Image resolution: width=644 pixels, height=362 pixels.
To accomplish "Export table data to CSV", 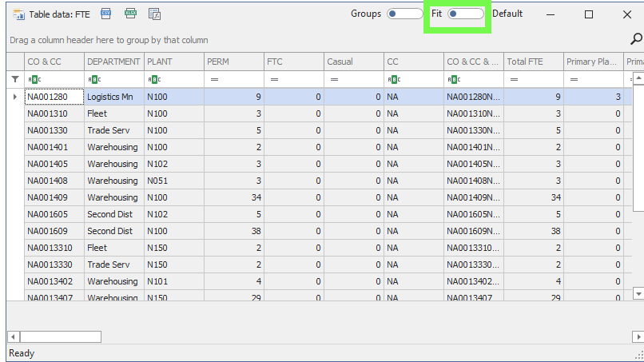I will pyautogui.click(x=106, y=14).
